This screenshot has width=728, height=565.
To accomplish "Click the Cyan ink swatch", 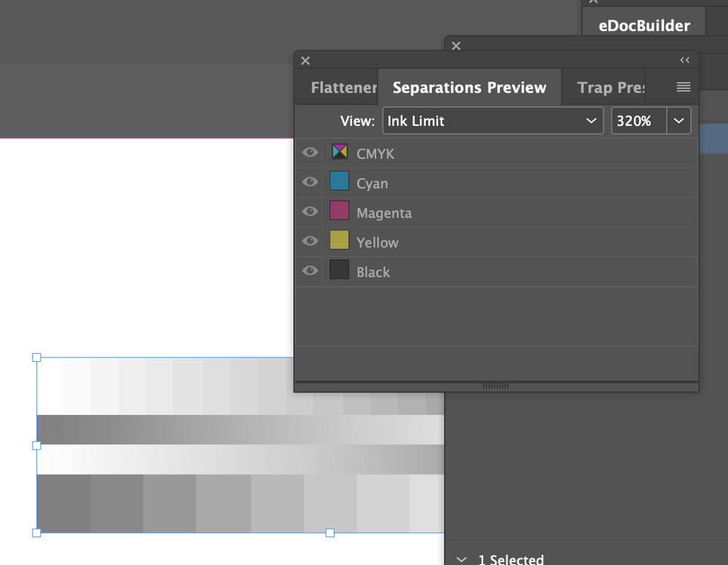I will coord(340,181).
